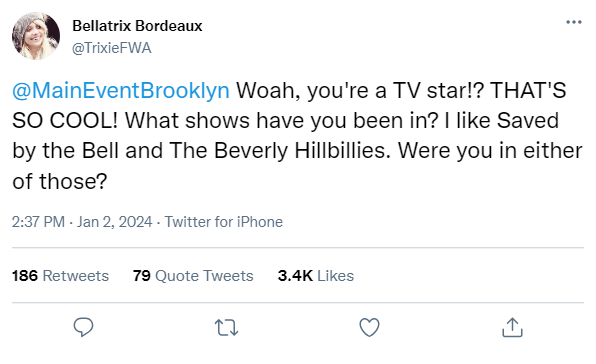Retweet this tweet using the arrows icon
Viewport: 596px width, 364px height.
(226, 328)
